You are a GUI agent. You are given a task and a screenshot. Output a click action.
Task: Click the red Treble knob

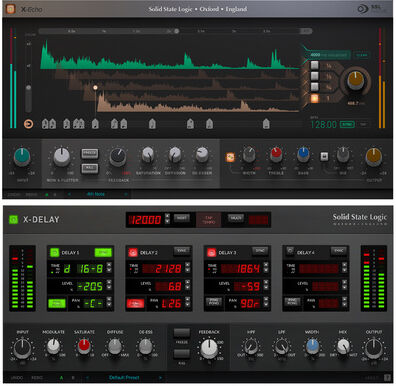click(x=276, y=154)
